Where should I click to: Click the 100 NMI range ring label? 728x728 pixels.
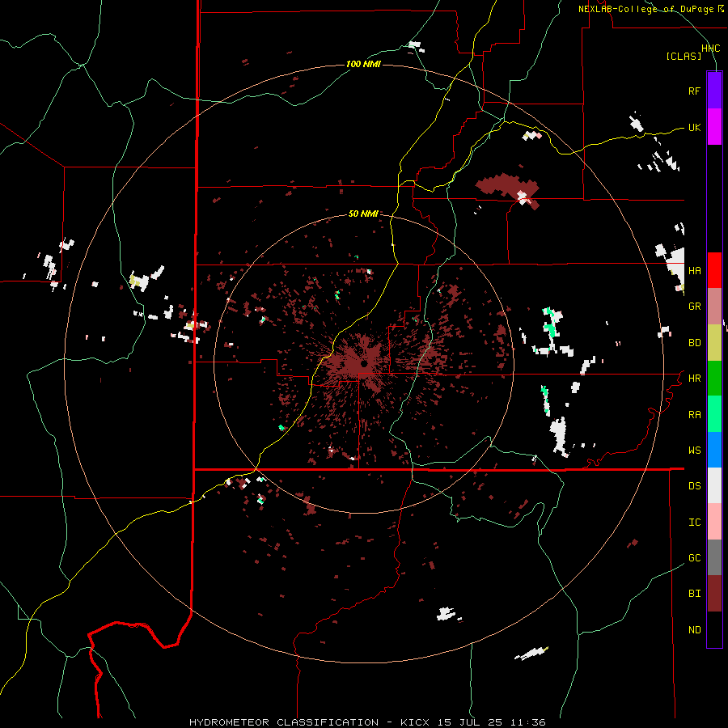[x=363, y=64]
